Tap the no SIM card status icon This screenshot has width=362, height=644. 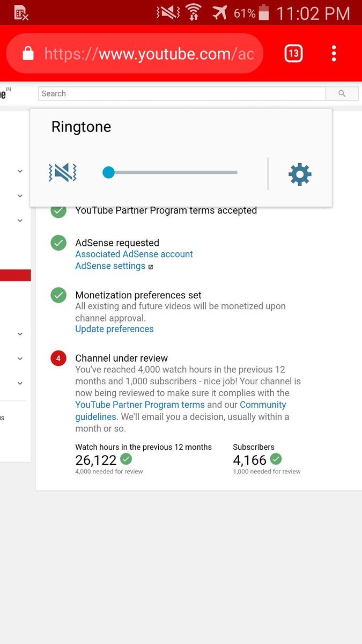click(x=21, y=13)
